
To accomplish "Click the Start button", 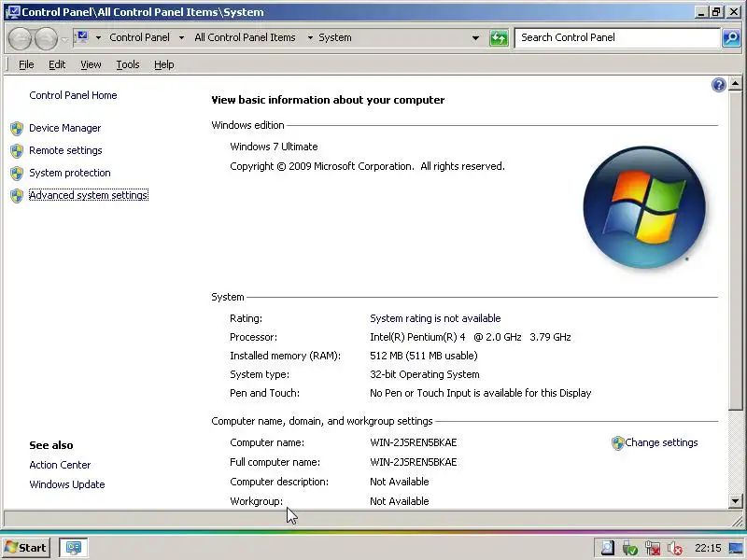I will pos(26,548).
